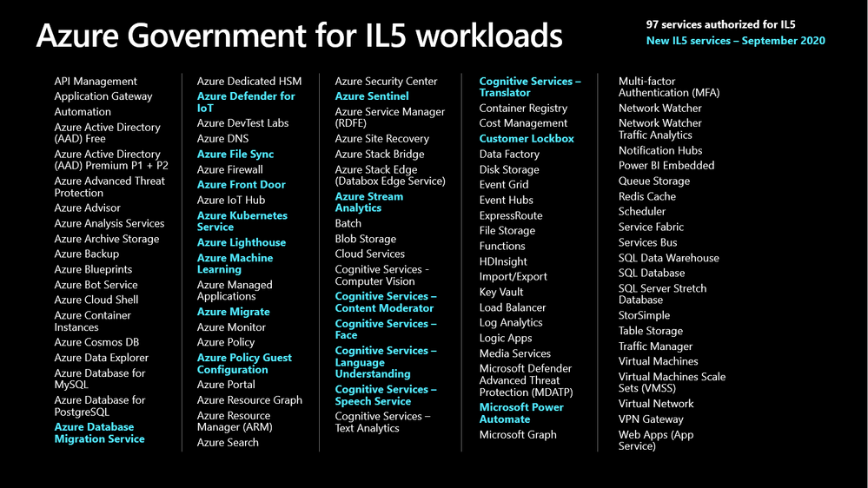Click highlighted 'Azure Database Migration Service'
Viewport: 868px width, 488px height.
pos(100,433)
